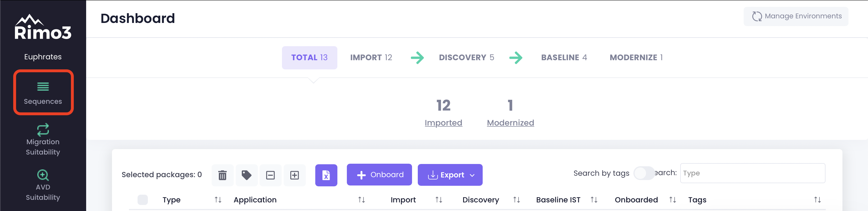Screen dimensions: 868x211
Task: Click the Excel export file icon
Action: click(x=326, y=175)
